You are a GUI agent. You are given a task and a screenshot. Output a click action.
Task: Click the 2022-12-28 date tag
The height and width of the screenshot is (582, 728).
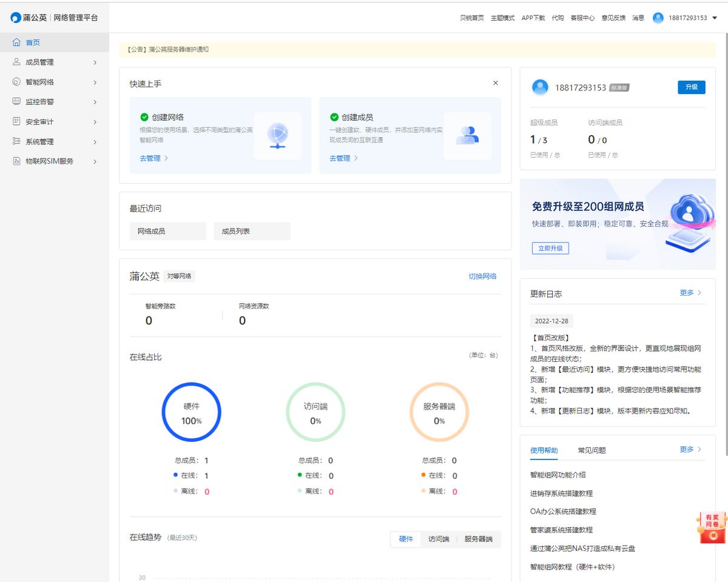point(551,321)
